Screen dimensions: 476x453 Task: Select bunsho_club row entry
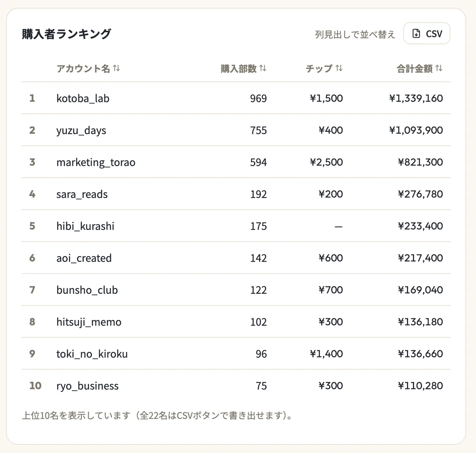click(236, 290)
